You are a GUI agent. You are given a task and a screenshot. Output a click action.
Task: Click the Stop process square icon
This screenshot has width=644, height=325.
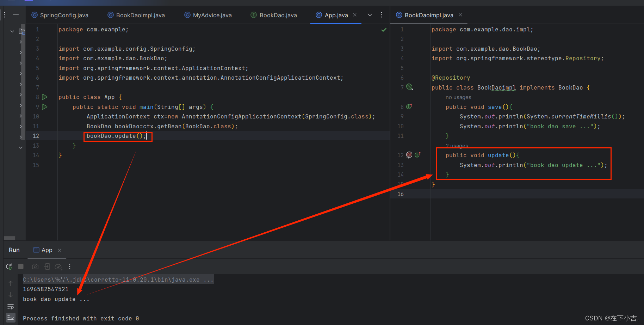coord(21,266)
